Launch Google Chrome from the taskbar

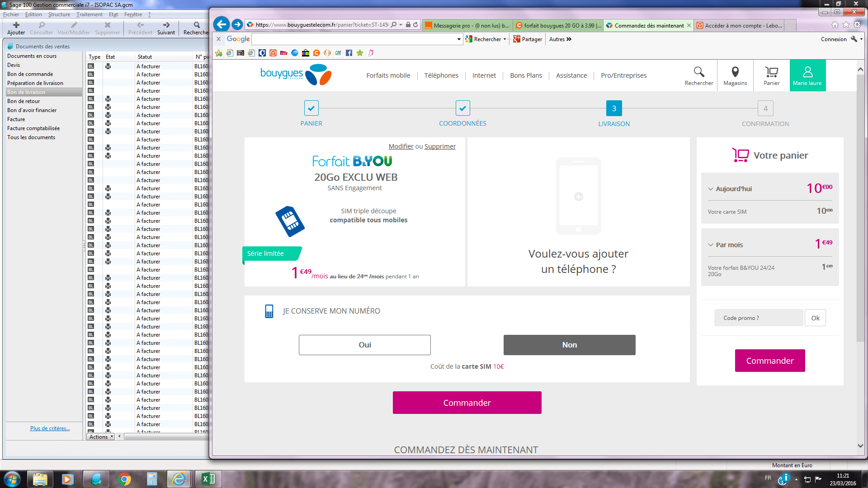(124, 479)
